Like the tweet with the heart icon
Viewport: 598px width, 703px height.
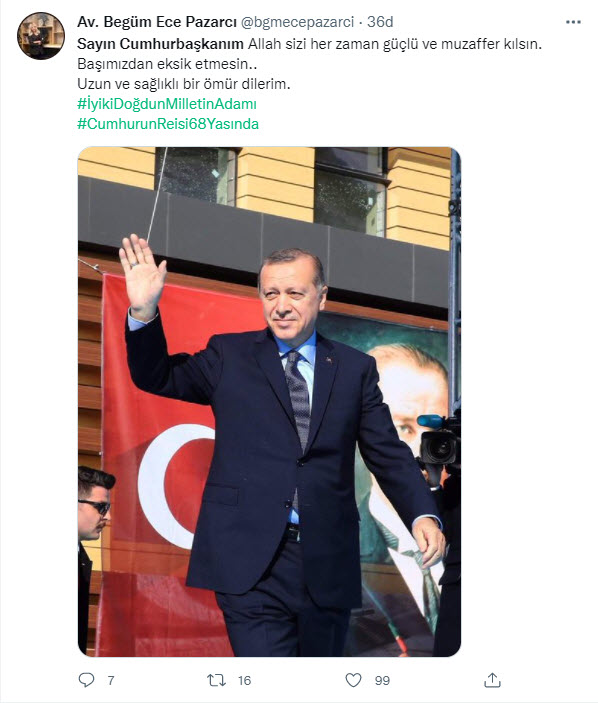pyautogui.click(x=353, y=680)
